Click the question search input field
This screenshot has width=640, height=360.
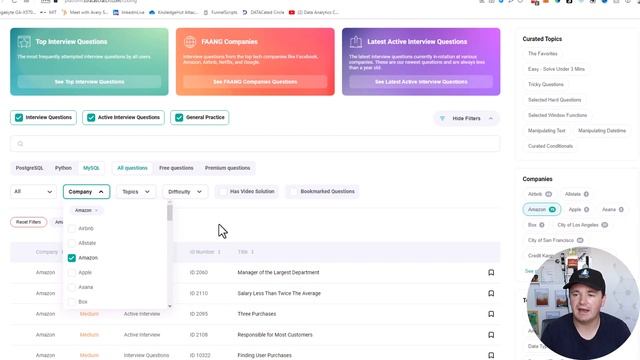(255, 144)
